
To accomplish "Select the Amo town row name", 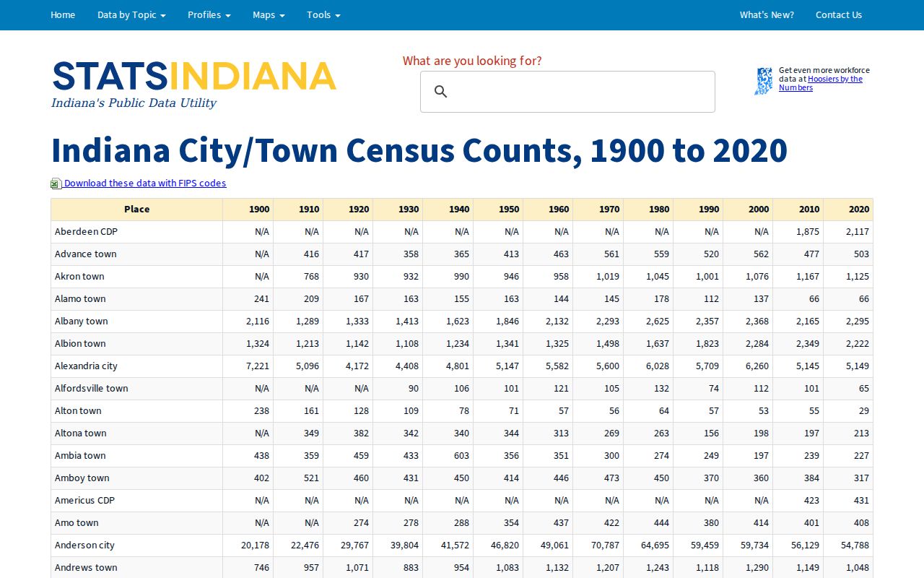I will (x=77, y=522).
